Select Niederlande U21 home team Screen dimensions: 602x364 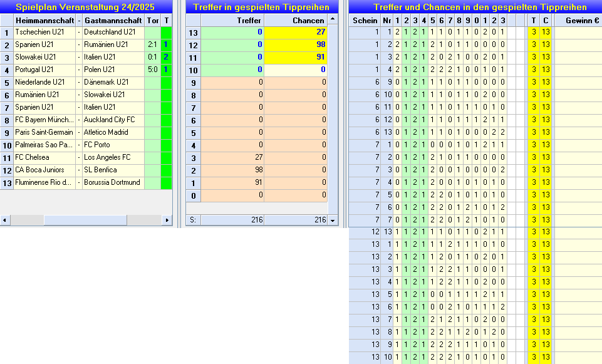(44, 82)
